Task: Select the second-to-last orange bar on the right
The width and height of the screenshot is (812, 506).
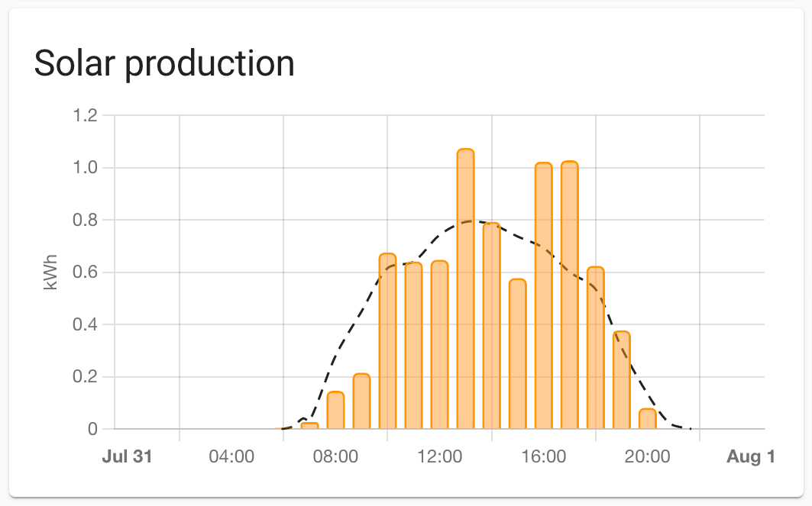Action: pyautogui.click(x=621, y=380)
